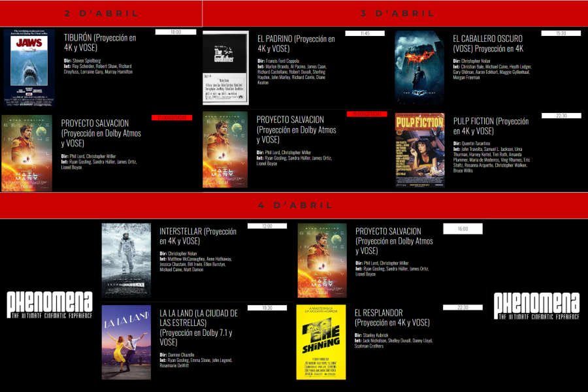This screenshot has height=392, width=588.
Task: Select the 18:00 showtime for Tiburón
Action: [176, 32]
